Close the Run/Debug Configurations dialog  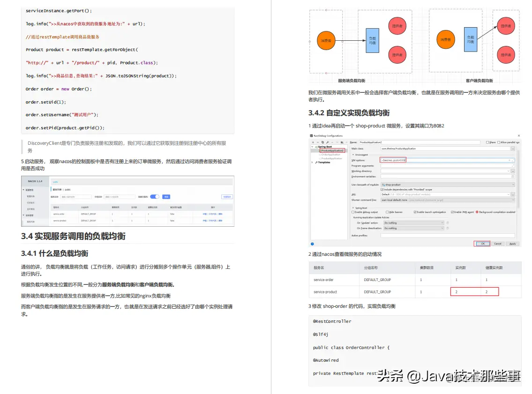pyautogui.click(x=518, y=136)
